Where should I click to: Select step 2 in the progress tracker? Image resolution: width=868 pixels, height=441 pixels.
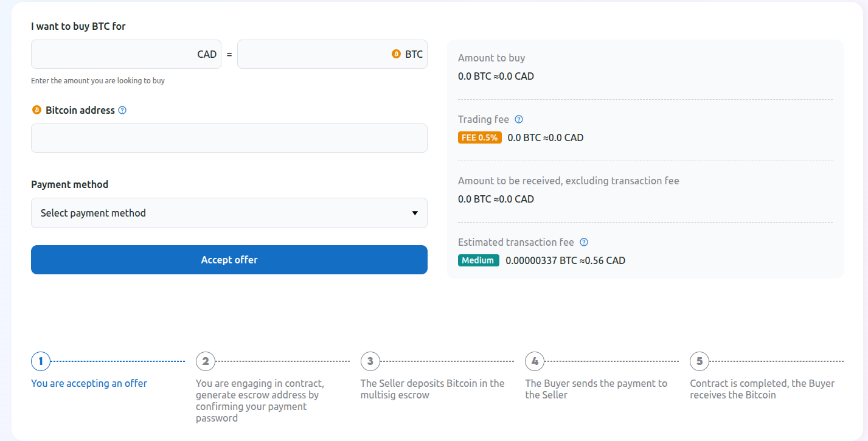(x=205, y=361)
